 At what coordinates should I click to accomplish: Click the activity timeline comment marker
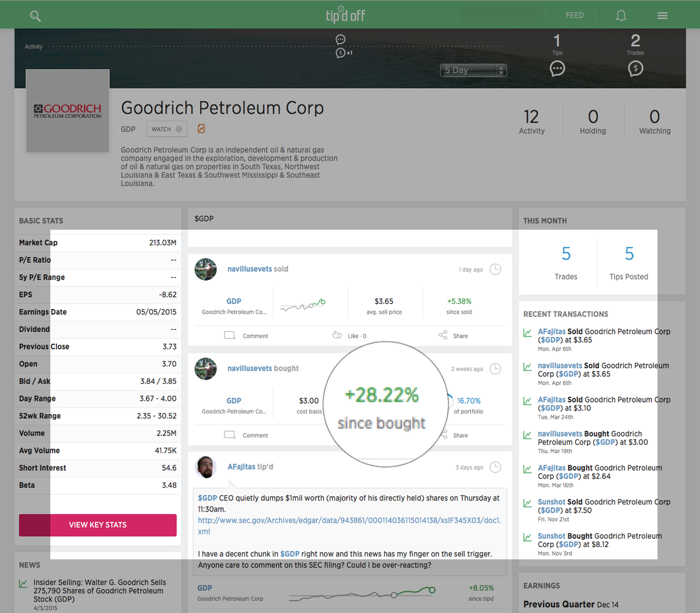[x=341, y=40]
